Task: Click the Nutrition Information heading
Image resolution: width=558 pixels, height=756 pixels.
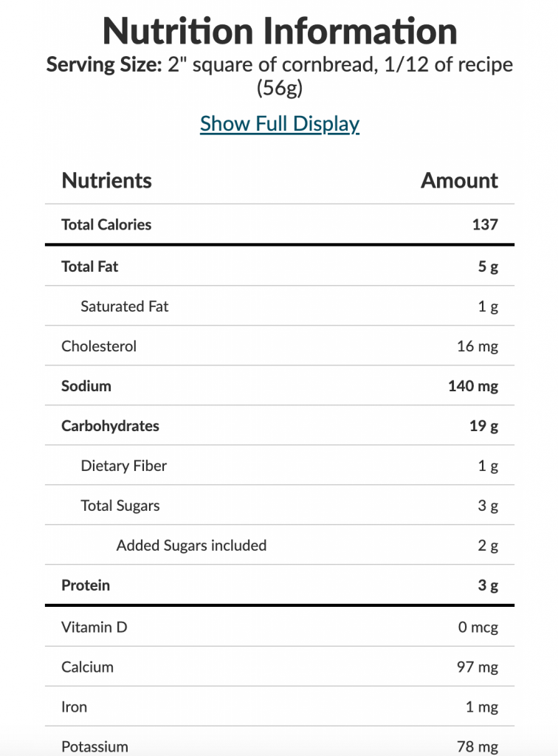Action: [x=280, y=31]
